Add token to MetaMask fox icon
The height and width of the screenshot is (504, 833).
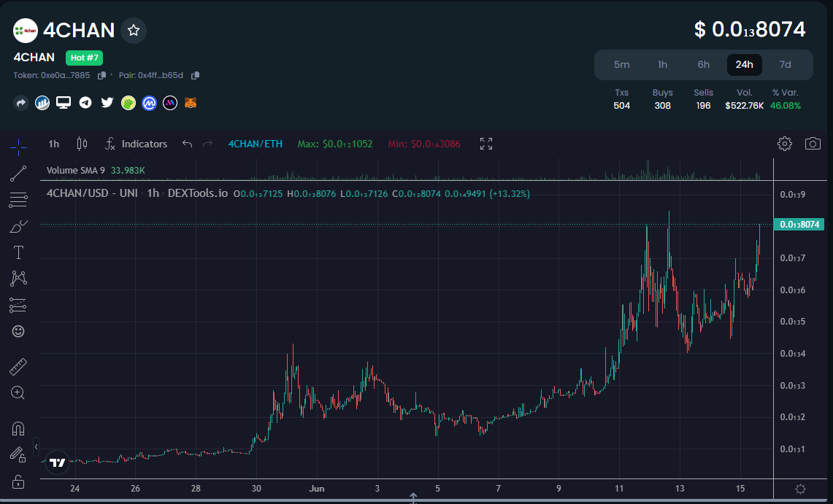[191, 102]
